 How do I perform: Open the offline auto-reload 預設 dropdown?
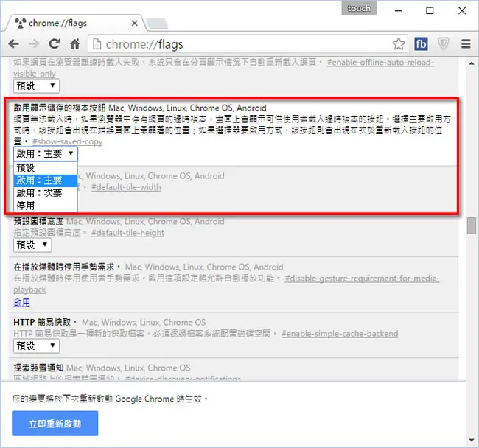pos(36,85)
